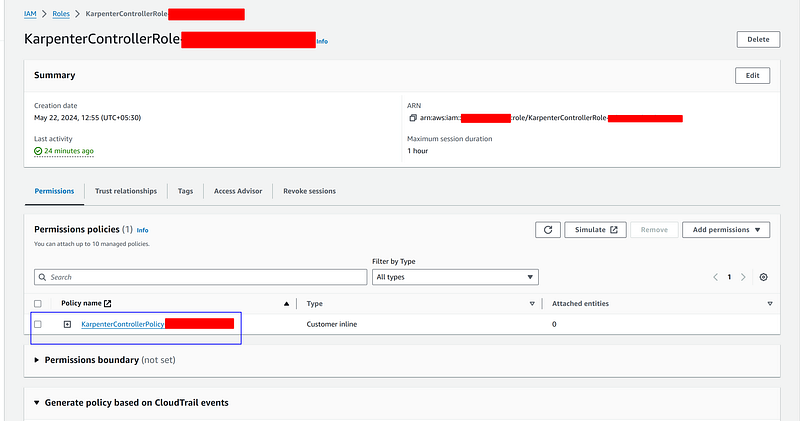Click green check Last activity status icon
The width and height of the screenshot is (800, 421).
point(38,151)
